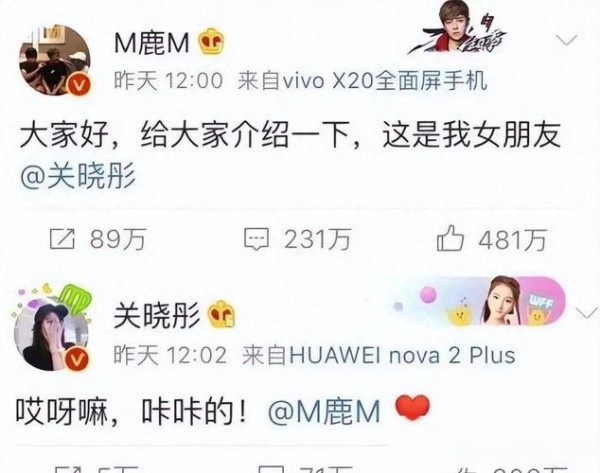Repost the M鹿M post (89万)
600x473 pixels.
(x=98, y=239)
